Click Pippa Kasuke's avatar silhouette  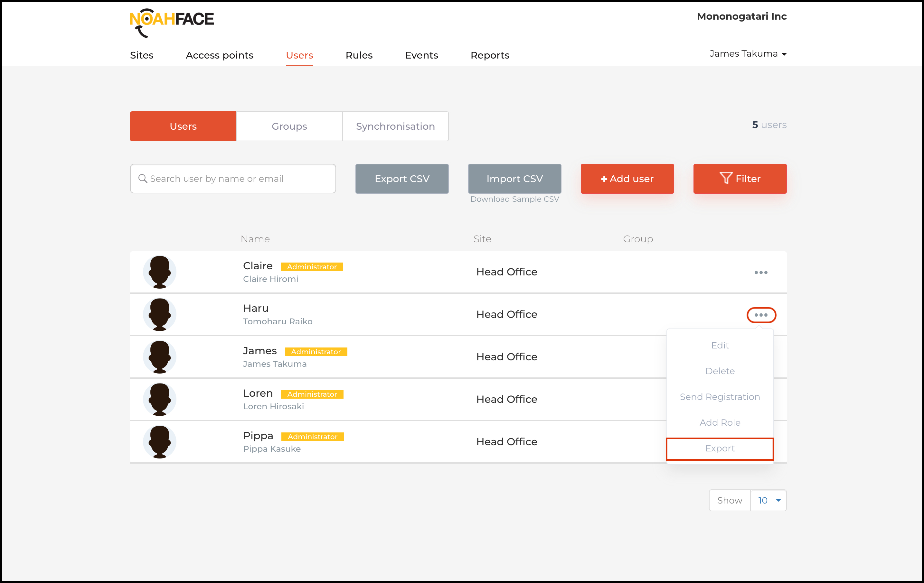(x=160, y=442)
